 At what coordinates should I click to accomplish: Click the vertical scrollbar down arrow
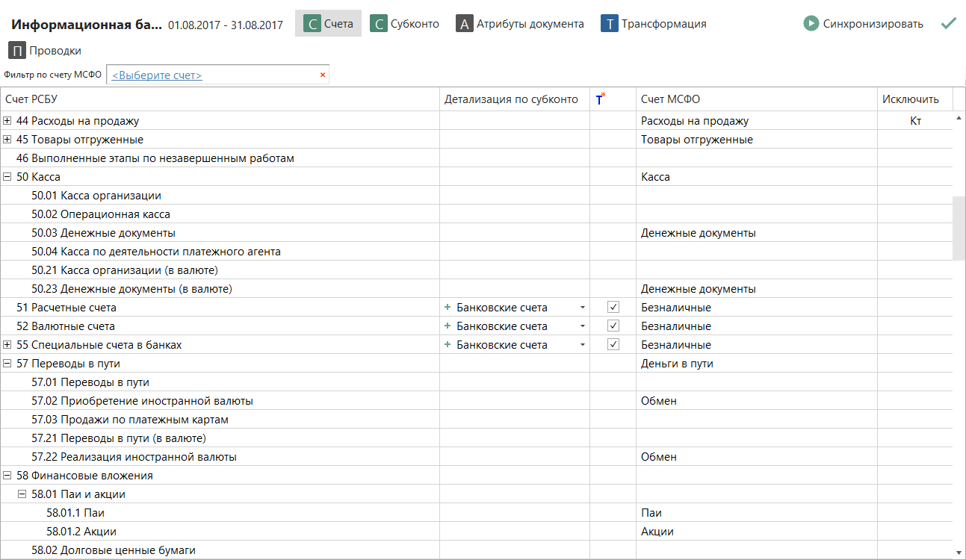(x=959, y=552)
